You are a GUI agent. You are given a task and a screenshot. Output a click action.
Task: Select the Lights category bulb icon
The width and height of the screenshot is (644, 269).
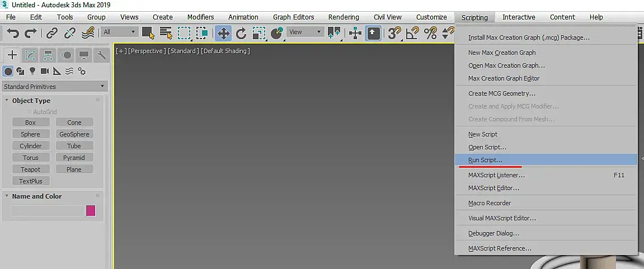(x=32, y=72)
